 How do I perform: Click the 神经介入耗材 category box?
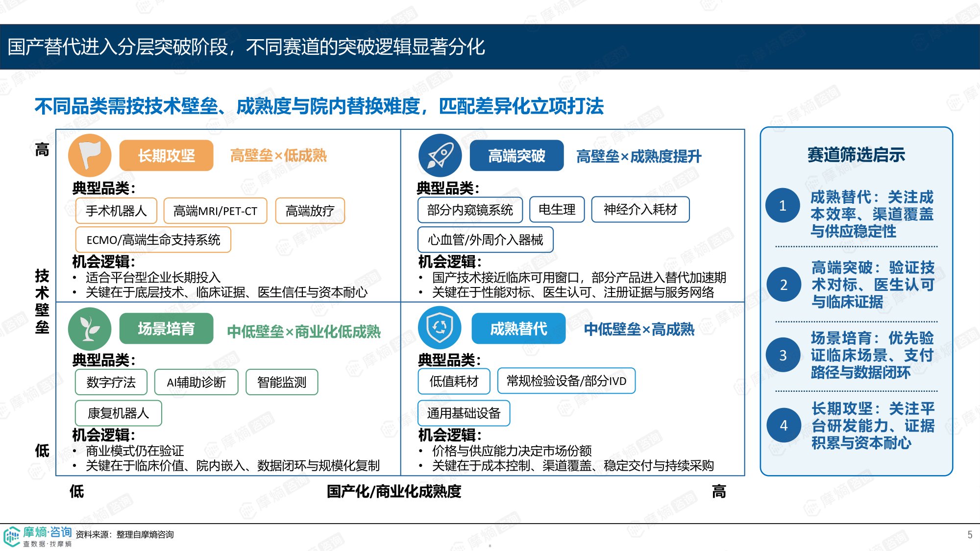point(640,210)
